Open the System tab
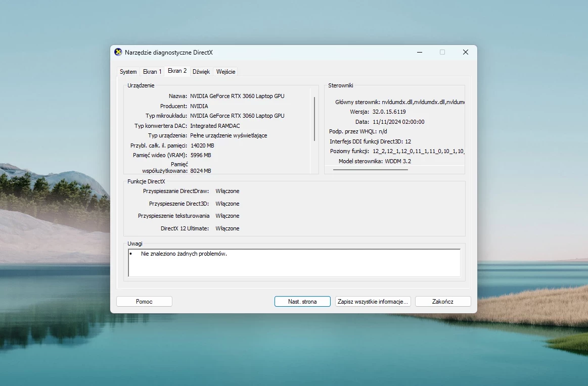Screen dimensions: 588x386 pos(128,72)
